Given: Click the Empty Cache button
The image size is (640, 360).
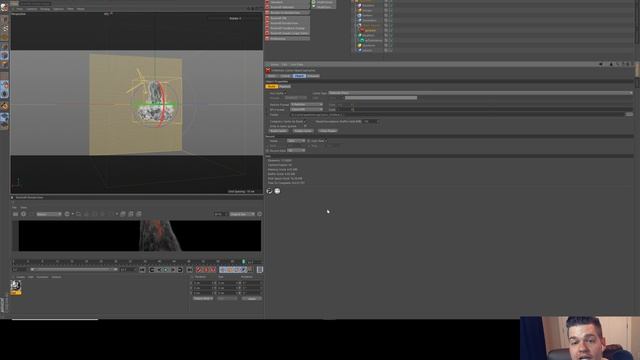Looking at the screenshot, I should (303, 131).
